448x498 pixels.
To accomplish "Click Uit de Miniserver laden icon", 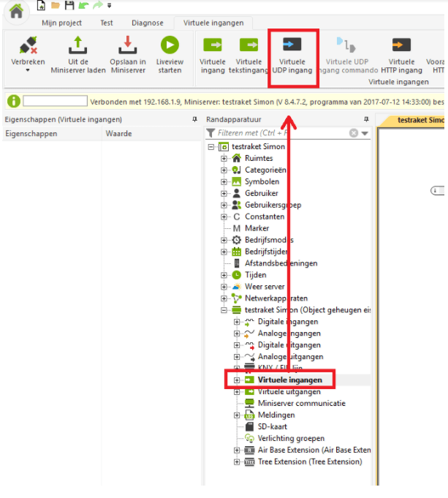I will pos(78,46).
